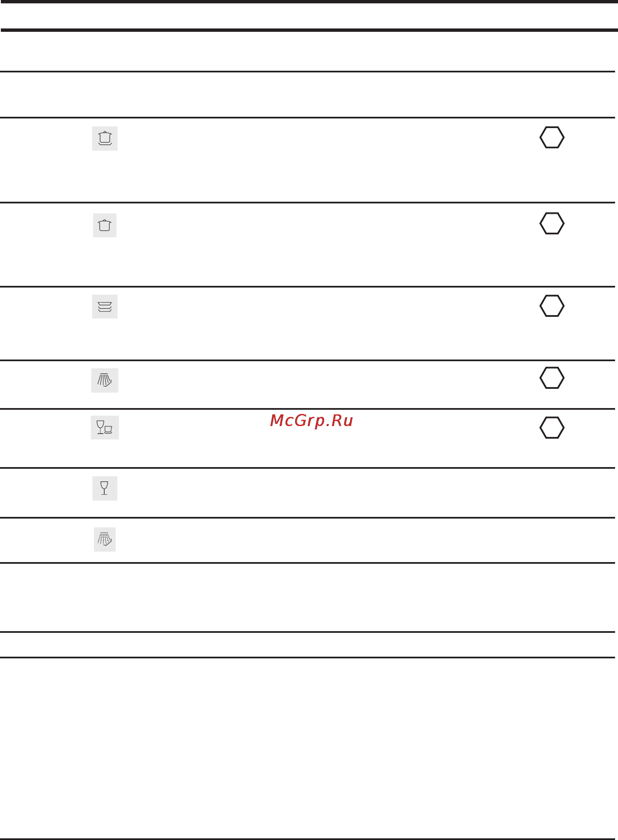Toggle the hexagon in the single-pot row

point(552,223)
